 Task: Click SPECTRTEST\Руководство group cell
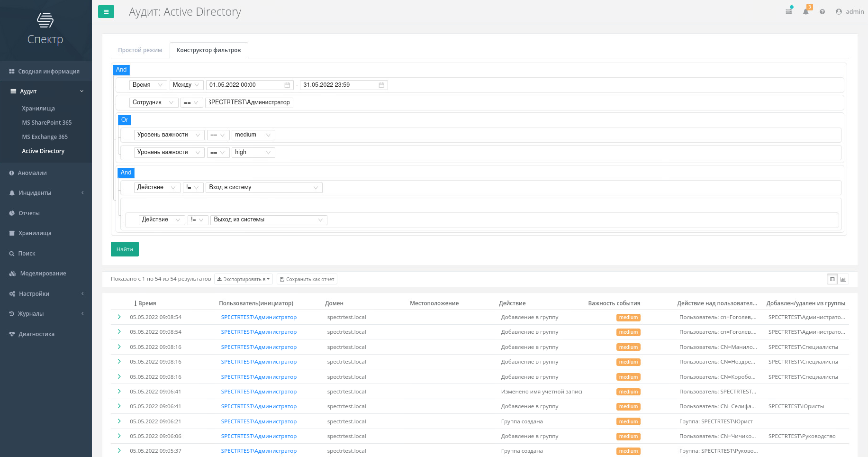802,436
